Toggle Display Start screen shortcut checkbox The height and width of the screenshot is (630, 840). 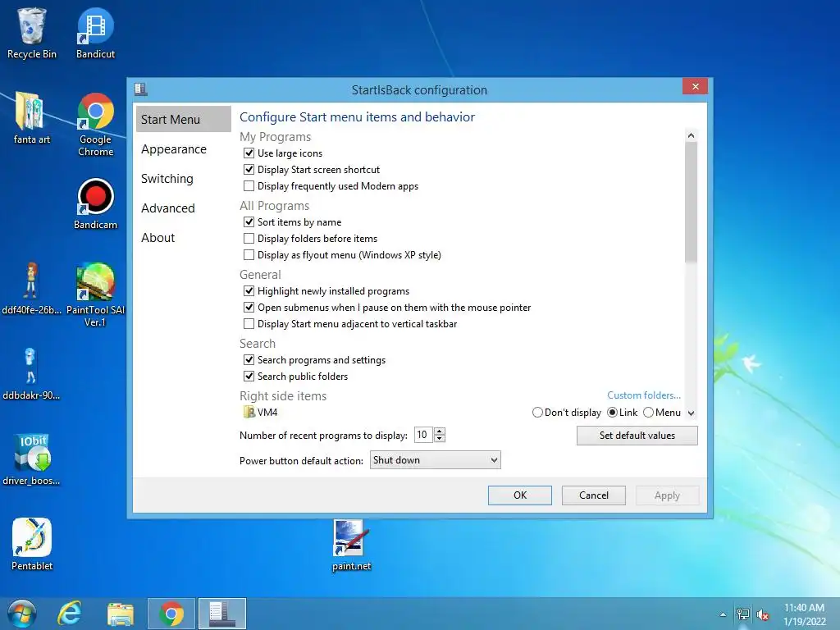click(249, 170)
